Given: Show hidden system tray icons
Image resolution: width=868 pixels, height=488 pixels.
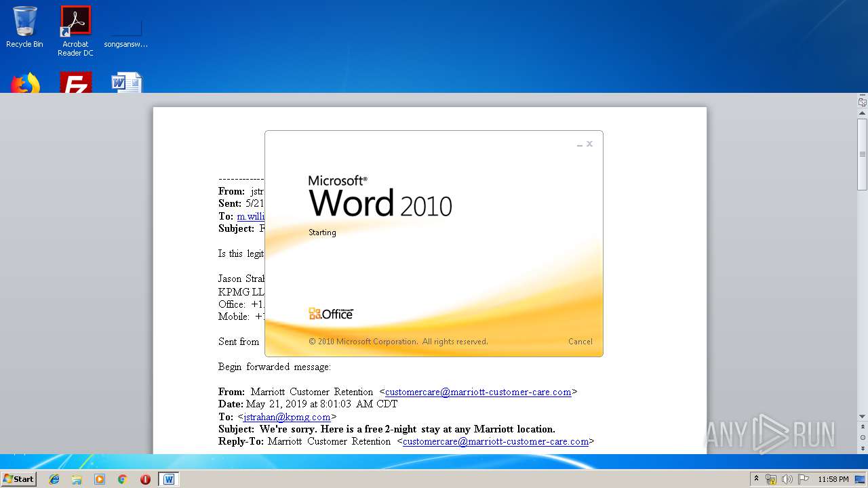Looking at the screenshot, I should pyautogui.click(x=757, y=479).
